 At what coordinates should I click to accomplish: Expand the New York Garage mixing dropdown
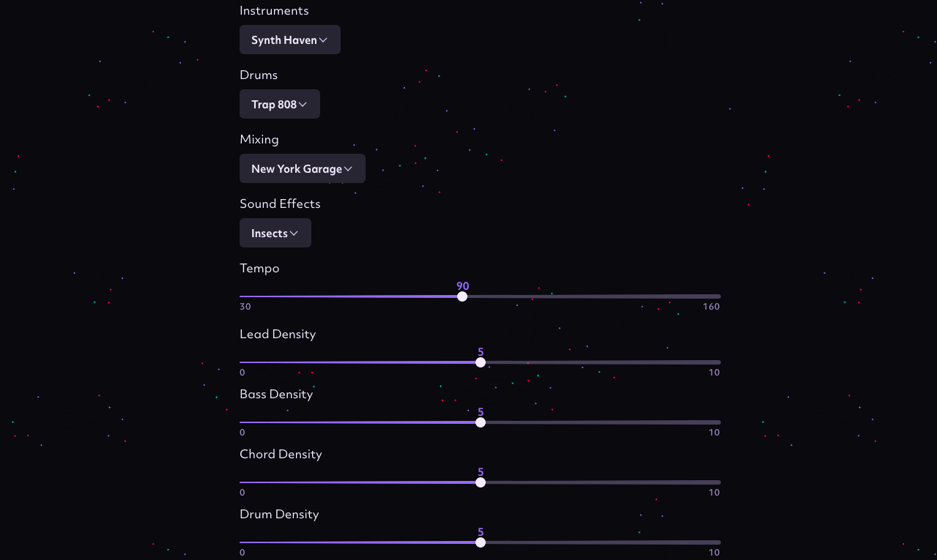(303, 168)
